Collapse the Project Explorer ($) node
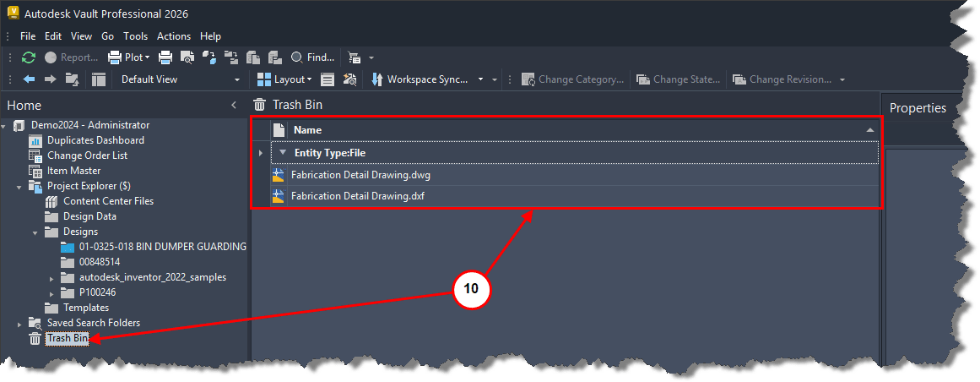980x382 pixels. 20,187
